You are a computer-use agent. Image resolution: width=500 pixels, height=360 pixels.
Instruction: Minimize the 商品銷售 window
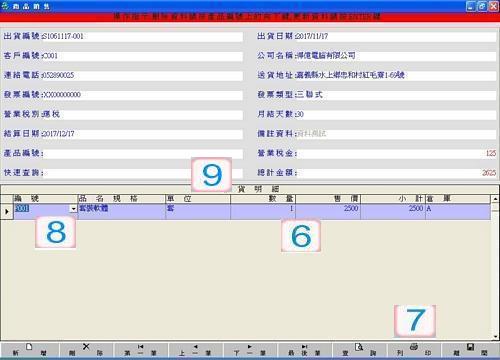click(x=471, y=6)
